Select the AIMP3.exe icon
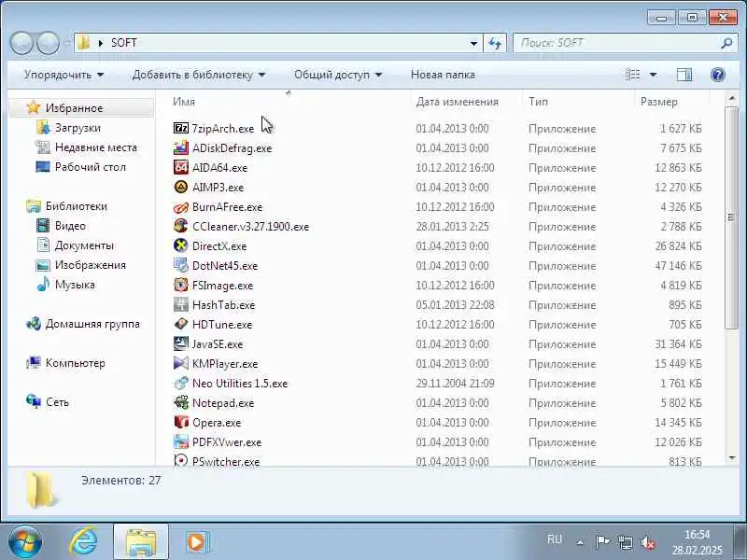747x560 pixels. click(180, 187)
